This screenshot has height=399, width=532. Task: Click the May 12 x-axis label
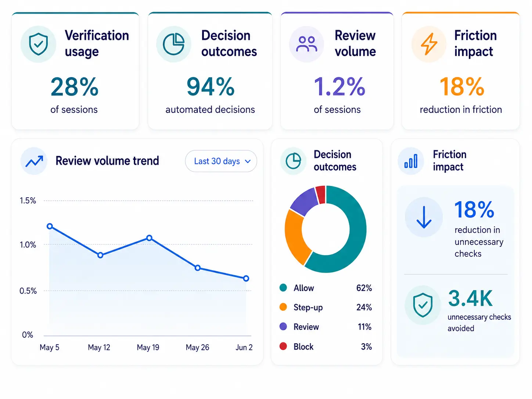point(99,348)
